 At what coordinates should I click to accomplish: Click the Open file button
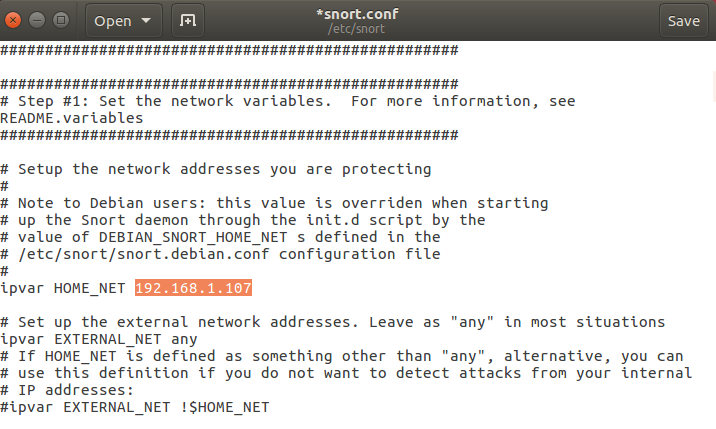(x=113, y=20)
